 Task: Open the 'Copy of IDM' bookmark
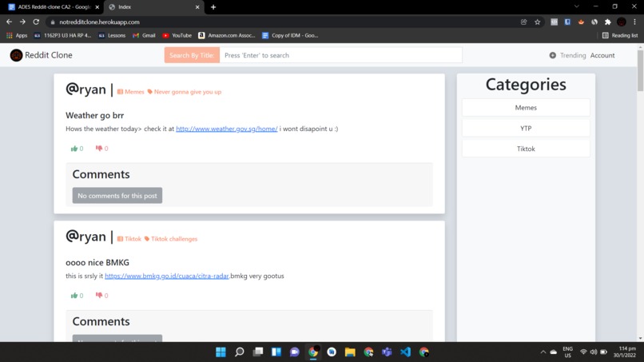(290, 35)
